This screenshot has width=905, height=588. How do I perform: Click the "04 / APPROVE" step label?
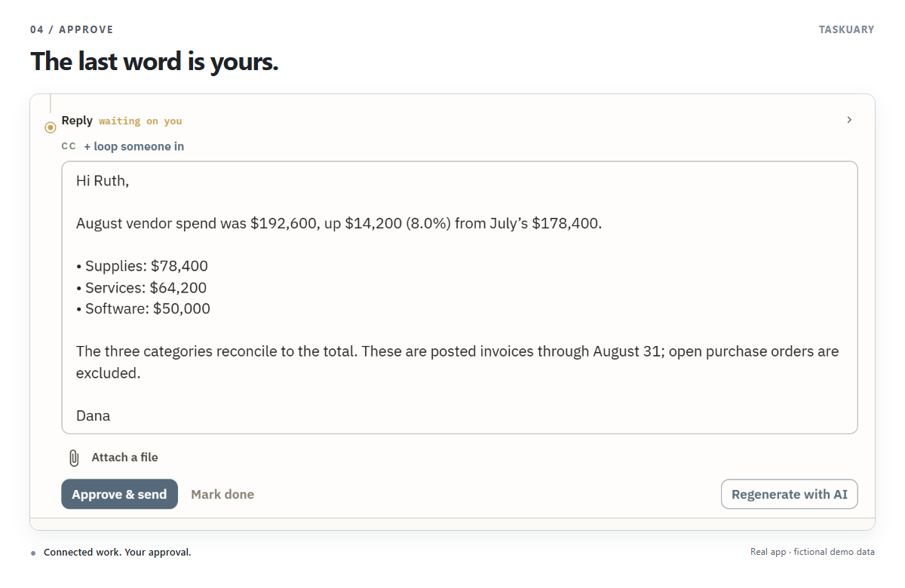point(72,29)
